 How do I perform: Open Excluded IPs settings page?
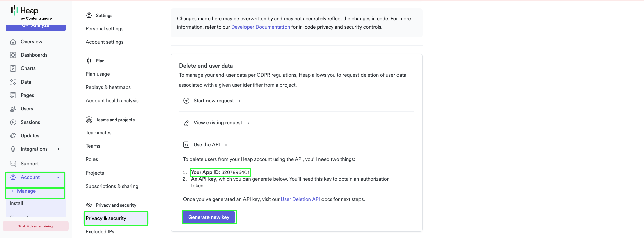(100, 232)
